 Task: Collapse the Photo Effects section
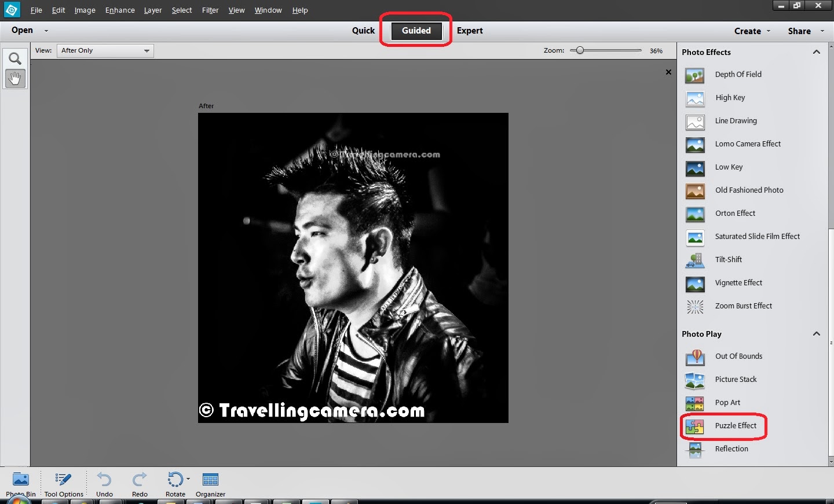coord(817,52)
